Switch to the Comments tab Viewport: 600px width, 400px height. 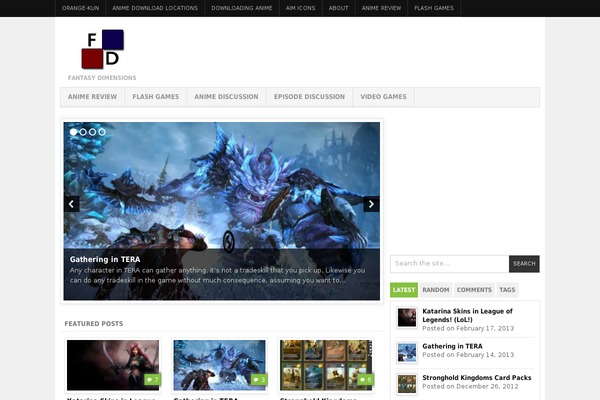tap(474, 290)
